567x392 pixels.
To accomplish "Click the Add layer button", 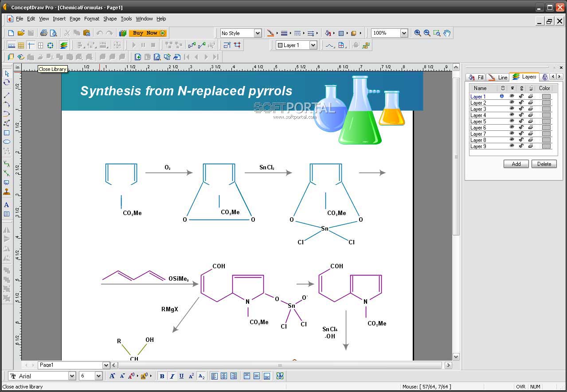I will click(516, 164).
